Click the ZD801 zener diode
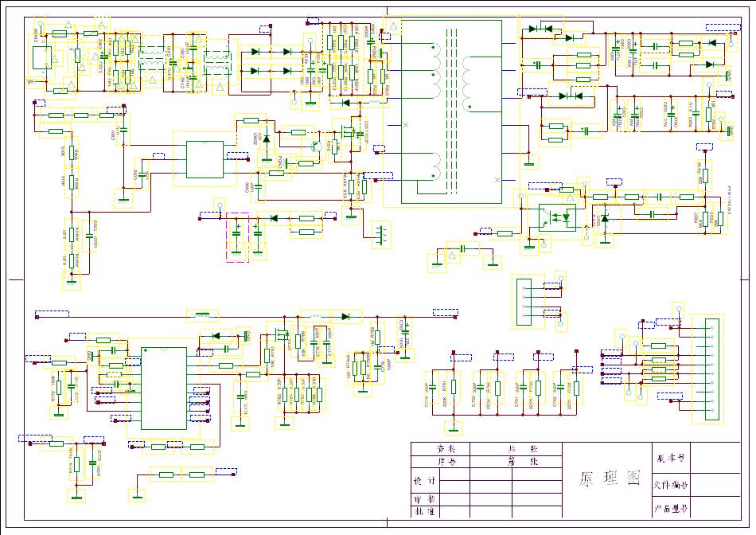Screen dimensions: 756x535 point(266,138)
